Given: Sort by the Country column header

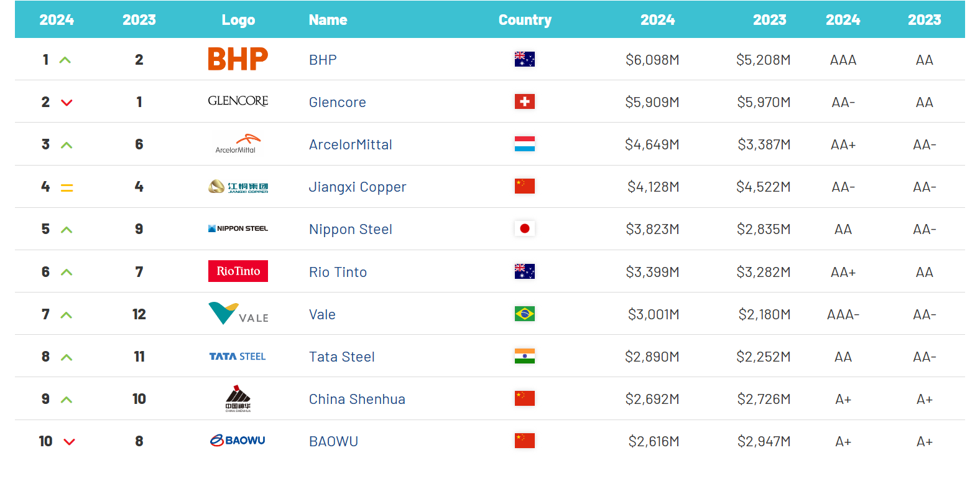Looking at the screenshot, I should tap(524, 20).
